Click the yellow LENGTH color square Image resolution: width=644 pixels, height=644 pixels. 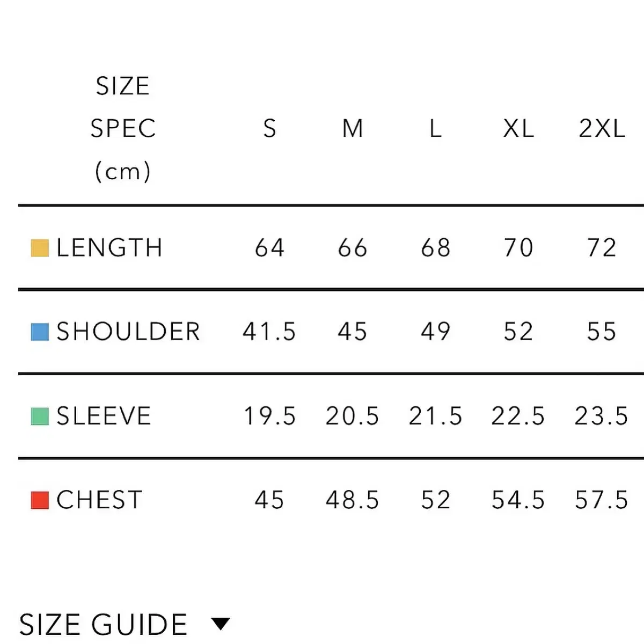40,248
